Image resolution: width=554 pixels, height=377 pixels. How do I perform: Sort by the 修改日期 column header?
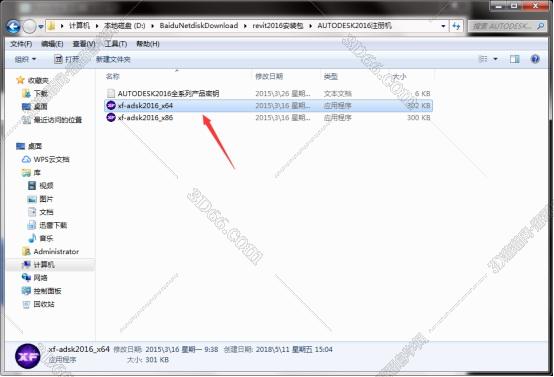pyautogui.click(x=269, y=76)
